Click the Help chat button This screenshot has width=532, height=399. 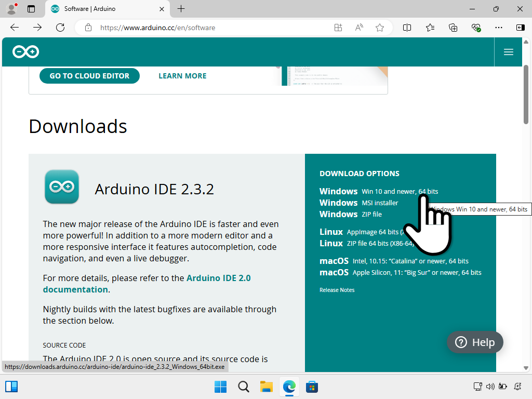[475, 342]
